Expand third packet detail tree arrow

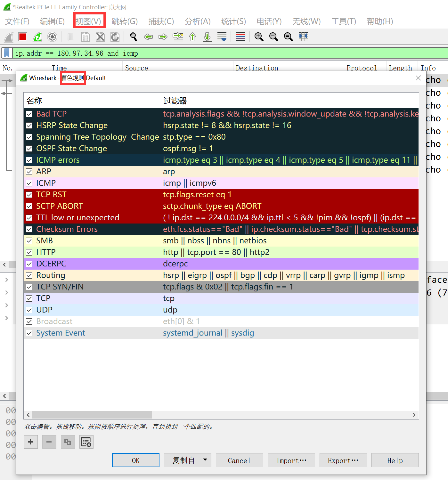7,305
